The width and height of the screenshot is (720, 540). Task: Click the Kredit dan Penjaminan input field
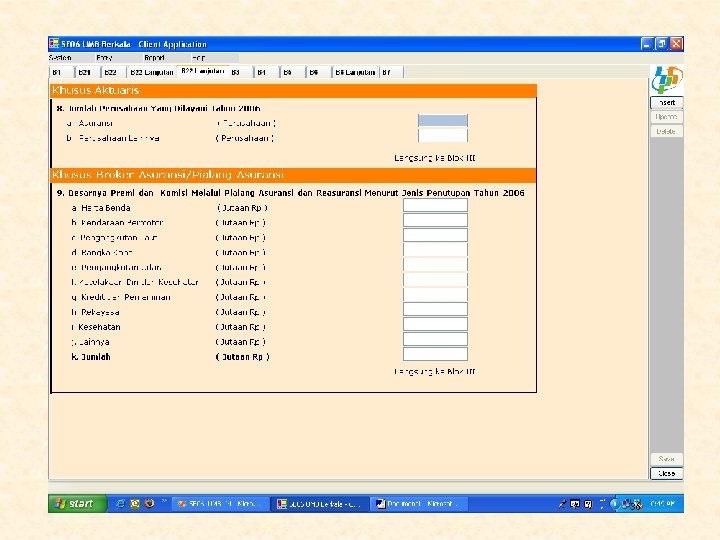click(435, 294)
